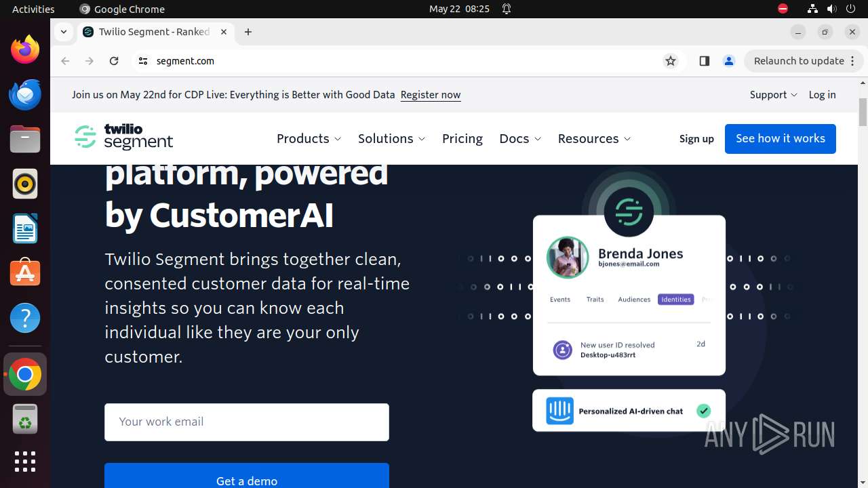
Task: Open the power menu tray icon
Action: click(x=850, y=9)
